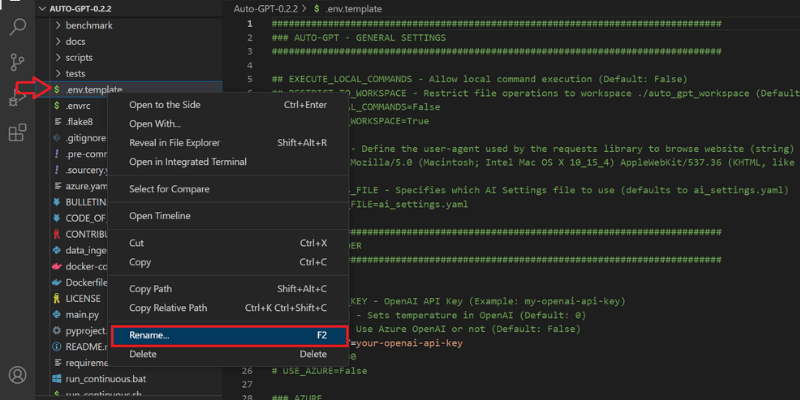800x400 pixels.
Task: Click the markdown icon of CODE_OF file
Action: click(57, 218)
